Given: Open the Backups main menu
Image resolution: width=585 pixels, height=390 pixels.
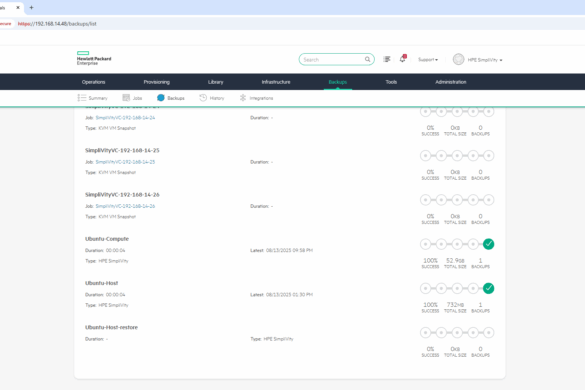Looking at the screenshot, I should pos(338,82).
